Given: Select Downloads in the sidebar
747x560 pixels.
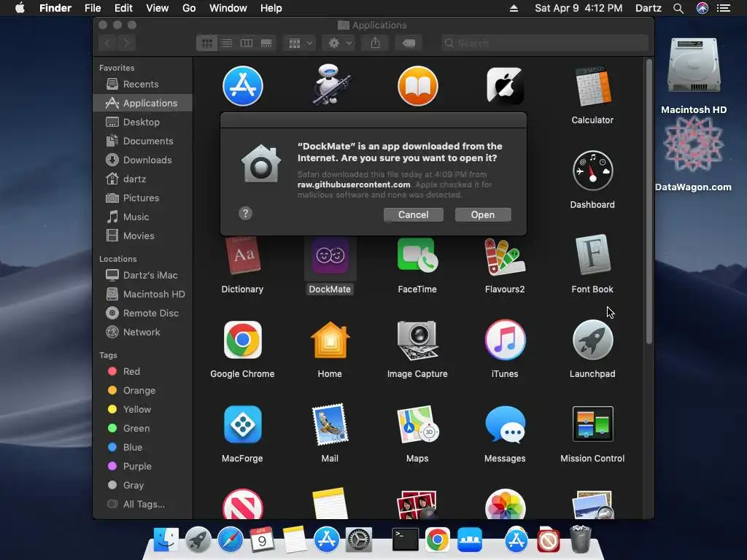Looking at the screenshot, I should [142, 160].
